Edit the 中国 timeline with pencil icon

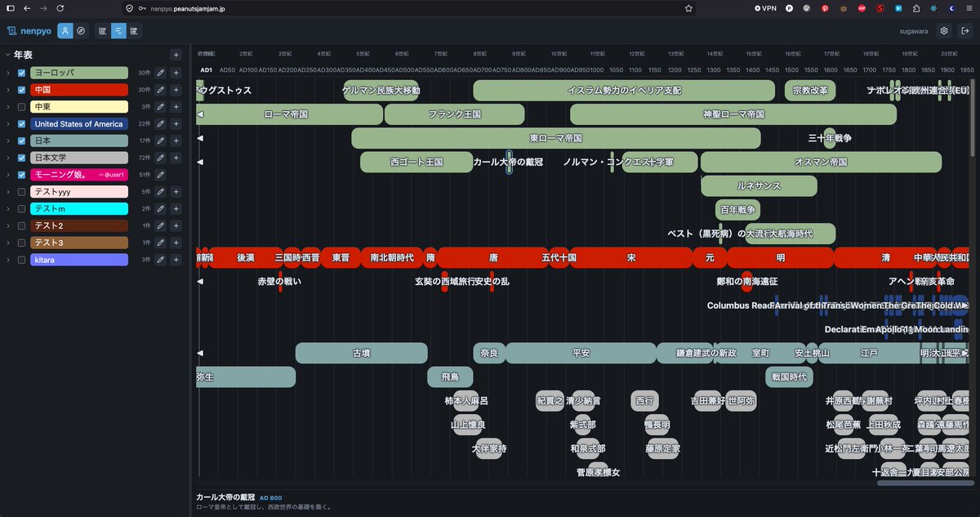pyautogui.click(x=161, y=90)
